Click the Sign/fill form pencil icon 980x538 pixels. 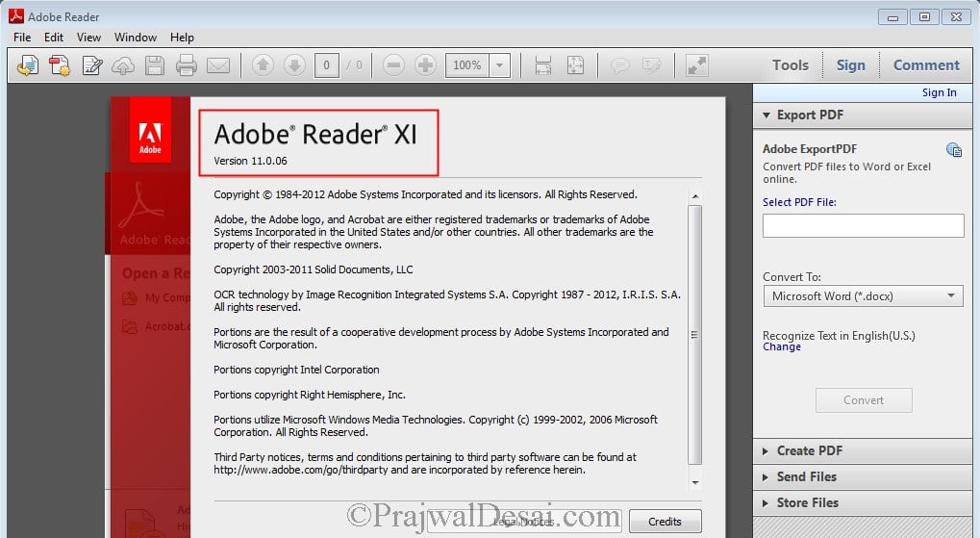92,65
